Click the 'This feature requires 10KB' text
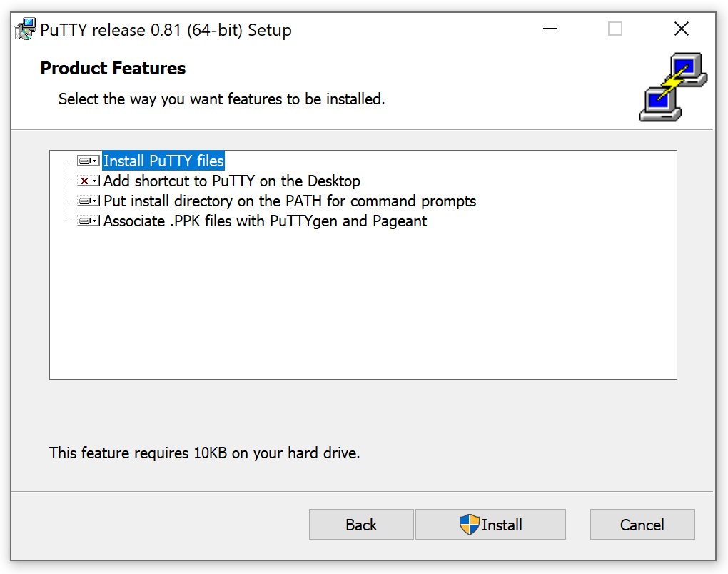The height and width of the screenshot is (574, 728). point(204,453)
